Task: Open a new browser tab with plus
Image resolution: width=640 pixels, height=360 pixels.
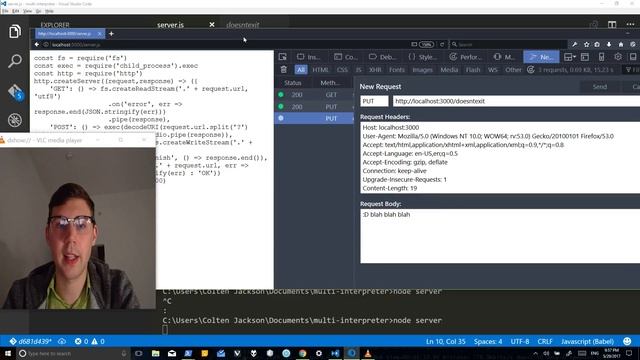Action: coord(111,34)
